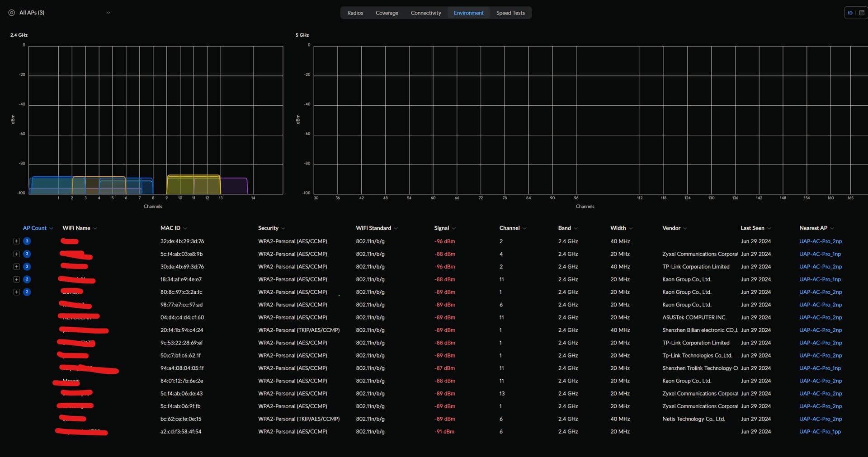Viewport: 868px width, 457px height.
Task: Click the AP count badge for 18:34:af:e9:4e:e7
Action: click(27, 279)
